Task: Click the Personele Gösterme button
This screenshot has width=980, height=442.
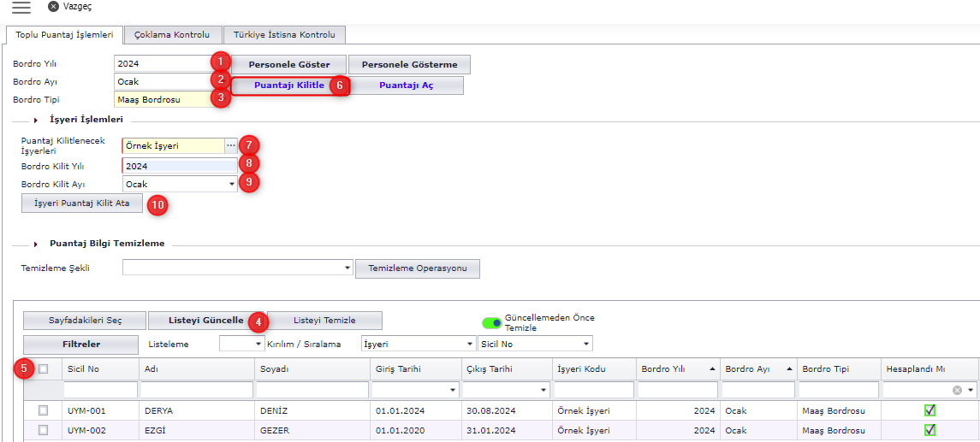Action: [409, 64]
